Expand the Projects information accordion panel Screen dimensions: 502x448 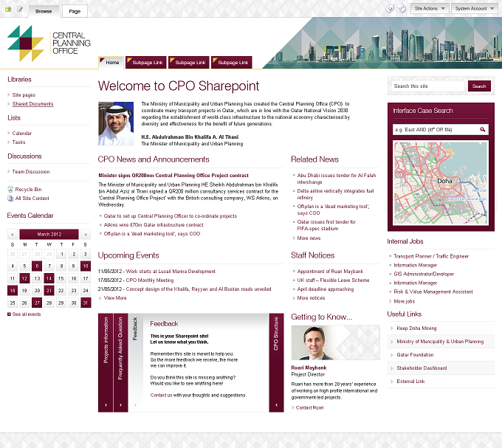[106, 362]
